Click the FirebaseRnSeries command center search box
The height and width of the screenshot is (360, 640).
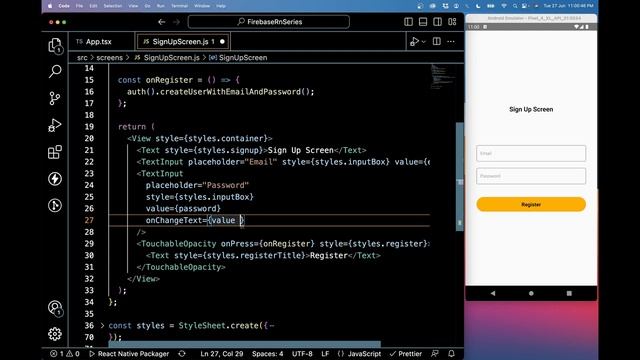pos(269,22)
